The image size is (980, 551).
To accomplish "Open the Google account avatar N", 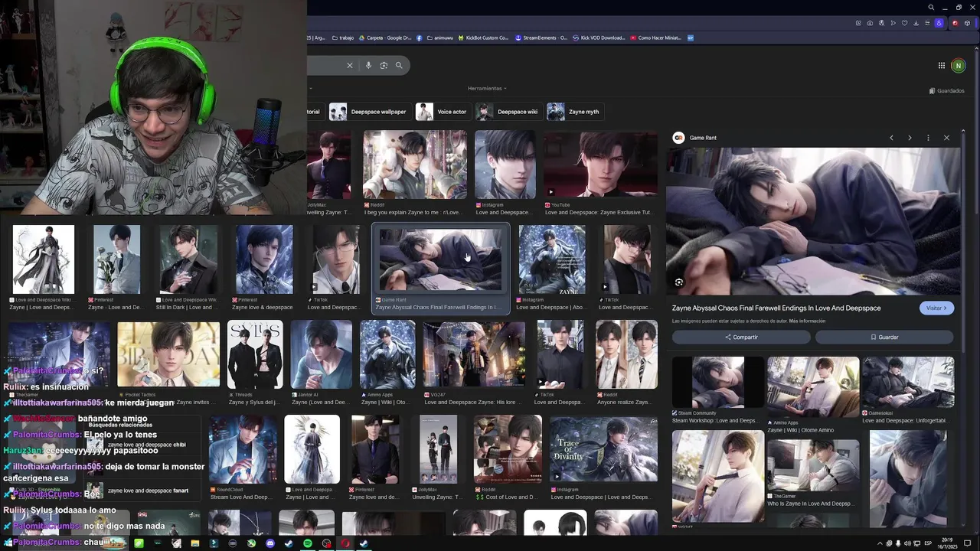I will click(x=958, y=66).
